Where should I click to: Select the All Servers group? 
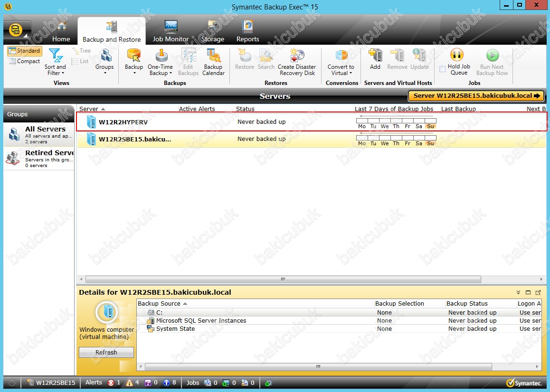(39, 135)
